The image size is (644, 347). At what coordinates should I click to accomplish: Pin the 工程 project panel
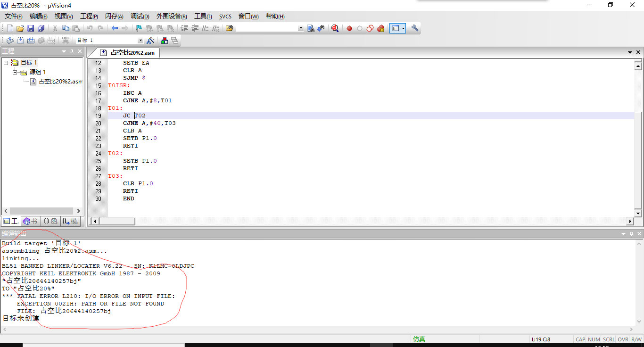tap(72, 51)
